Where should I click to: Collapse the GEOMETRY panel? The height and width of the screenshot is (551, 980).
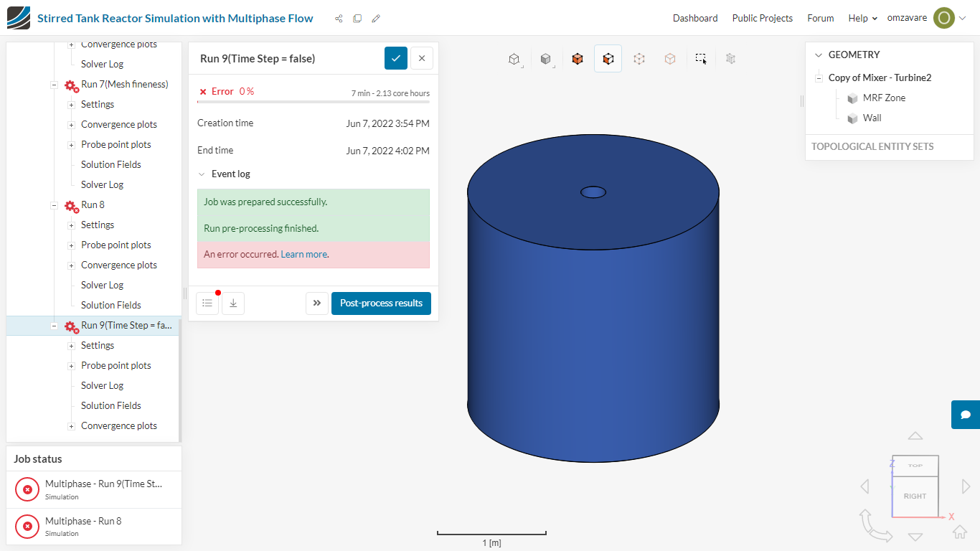pyautogui.click(x=819, y=55)
